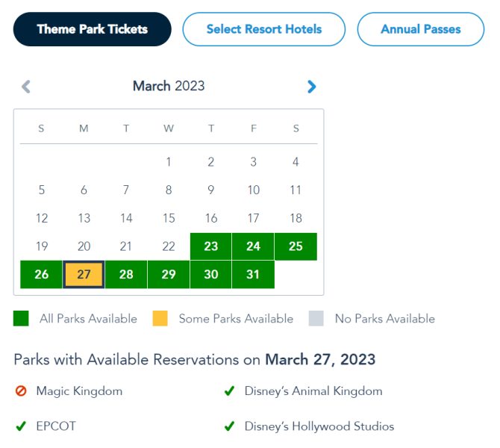Select March 31 on the calendar

[x=253, y=275]
